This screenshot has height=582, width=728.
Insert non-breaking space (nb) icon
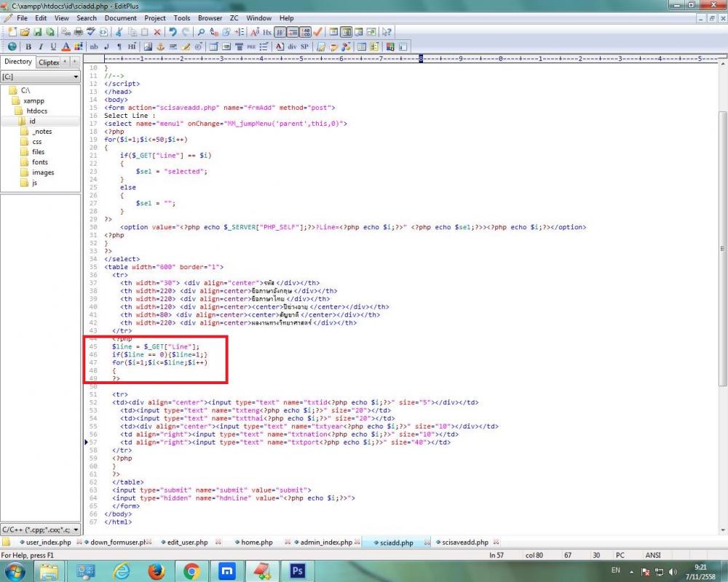tap(94, 47)
